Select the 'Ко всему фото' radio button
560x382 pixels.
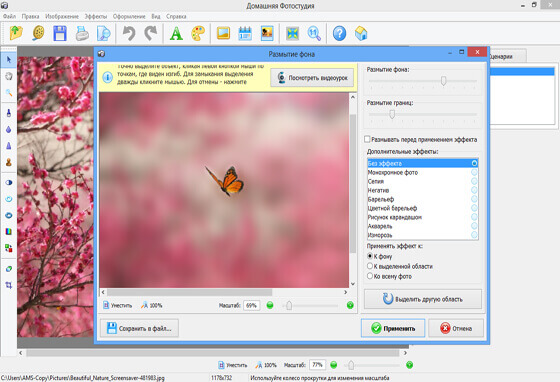pyautogui.click(x=370, y=276)
